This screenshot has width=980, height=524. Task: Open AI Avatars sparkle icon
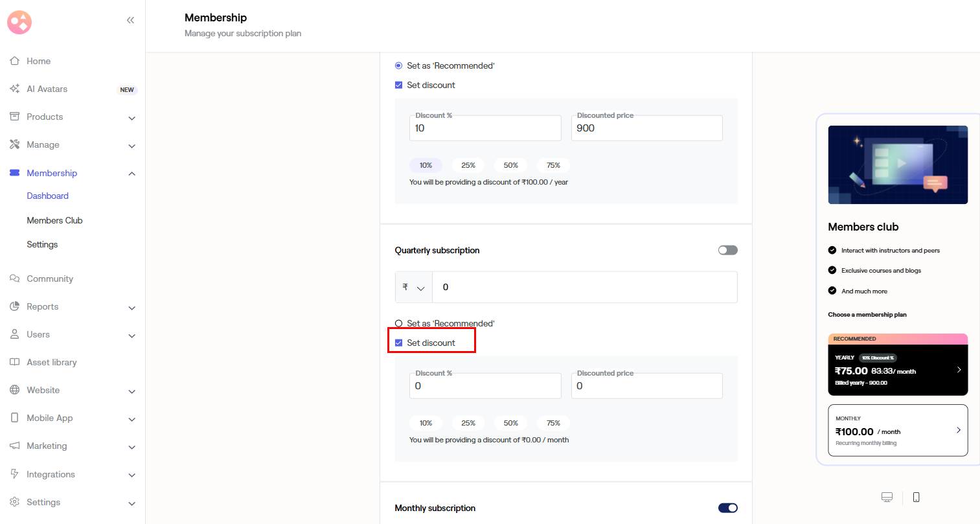click(14, 89)
